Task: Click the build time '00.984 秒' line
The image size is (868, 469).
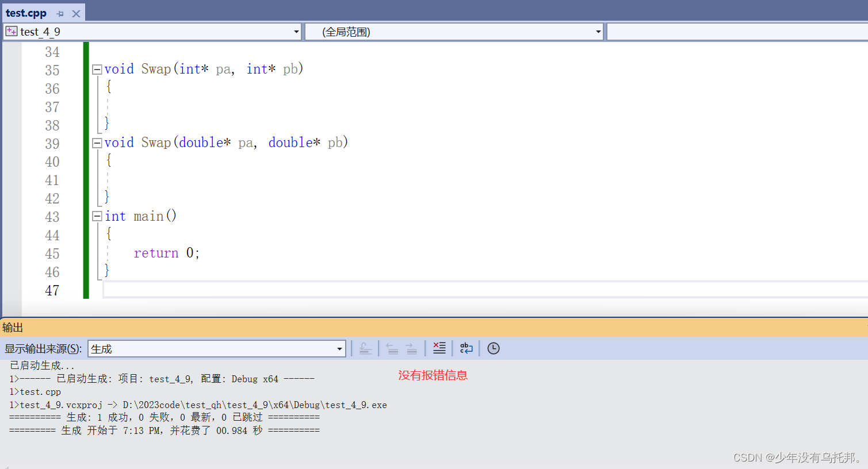Action: pyautogui.click(x=165, y=430)
